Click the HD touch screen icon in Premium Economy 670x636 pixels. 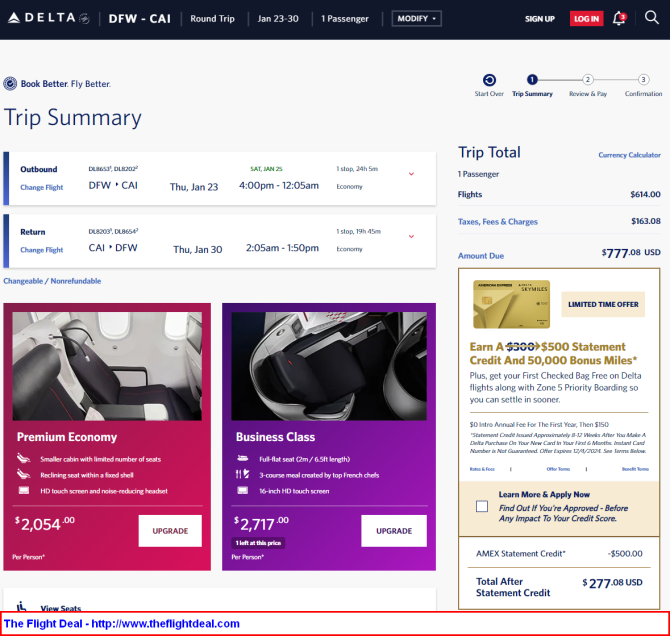[24, 490]
